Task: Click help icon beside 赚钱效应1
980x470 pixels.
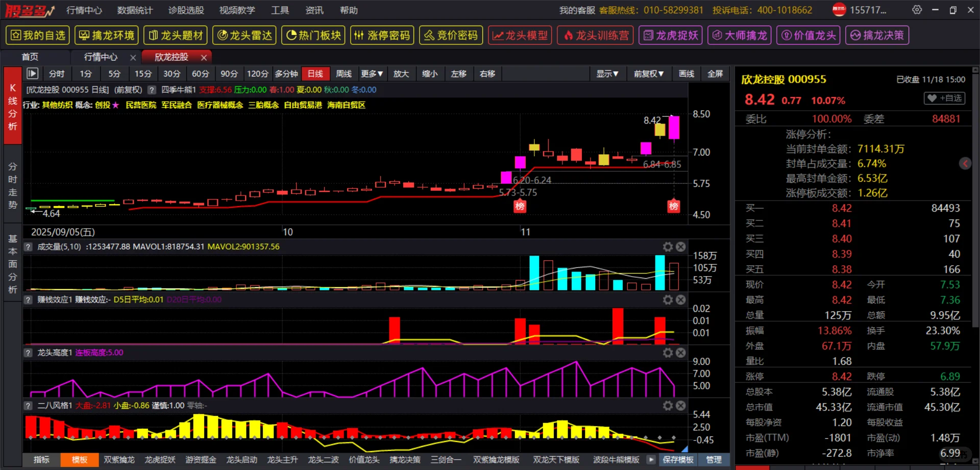Action: [29, 300]
